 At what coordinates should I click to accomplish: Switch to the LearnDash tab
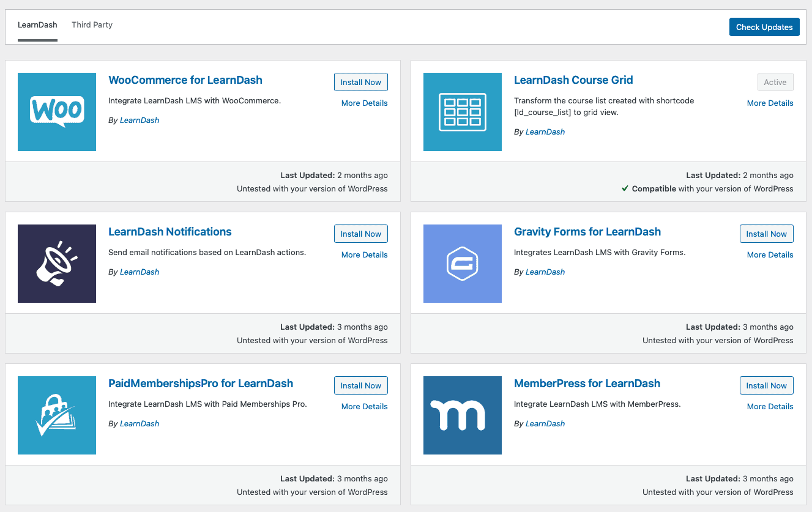pos(37,25)
